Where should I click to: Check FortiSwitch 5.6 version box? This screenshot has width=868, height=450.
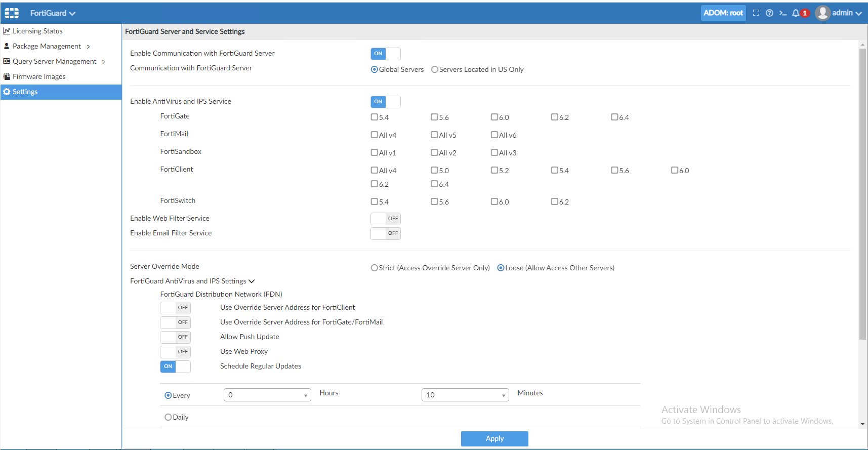tap(434, 201)
